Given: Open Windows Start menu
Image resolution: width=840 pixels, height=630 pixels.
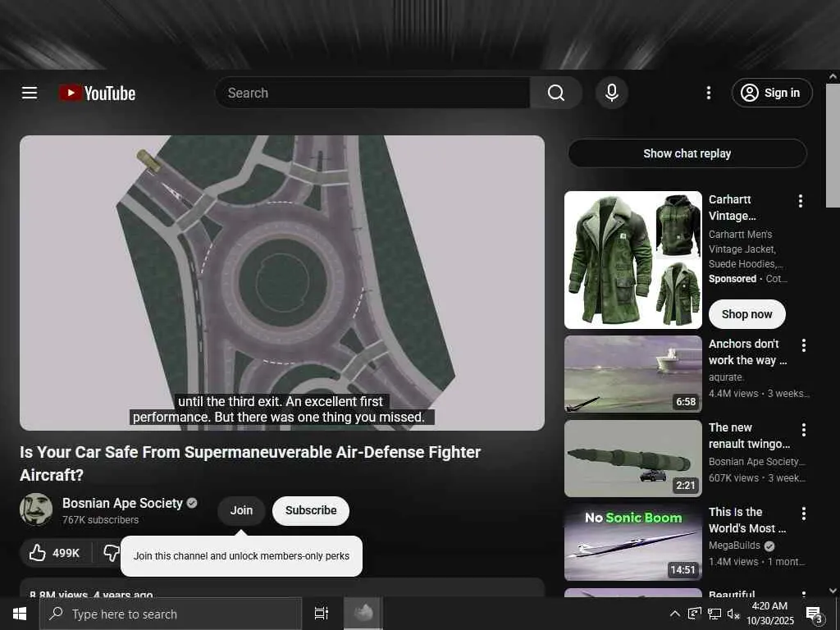Looking at the screenshot, I should point(20,614).
